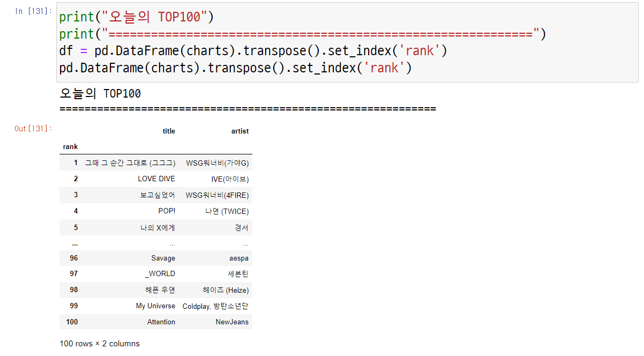Click inside the code cell editor

(347, 42)
